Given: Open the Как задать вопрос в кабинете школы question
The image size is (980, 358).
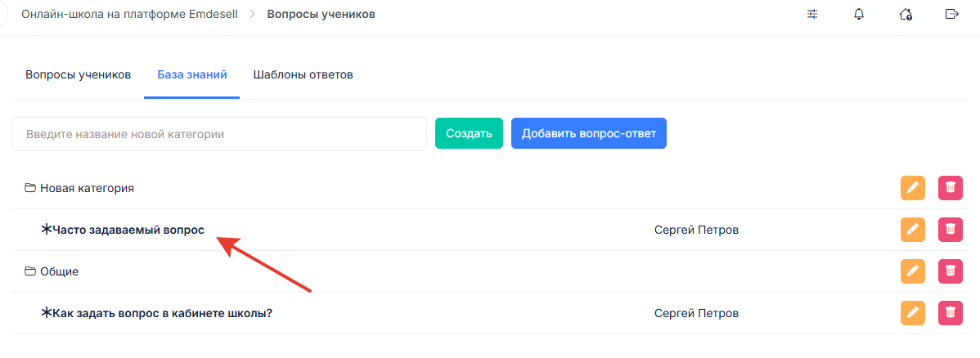Looking at the screenshot, I should click(162, 313).
